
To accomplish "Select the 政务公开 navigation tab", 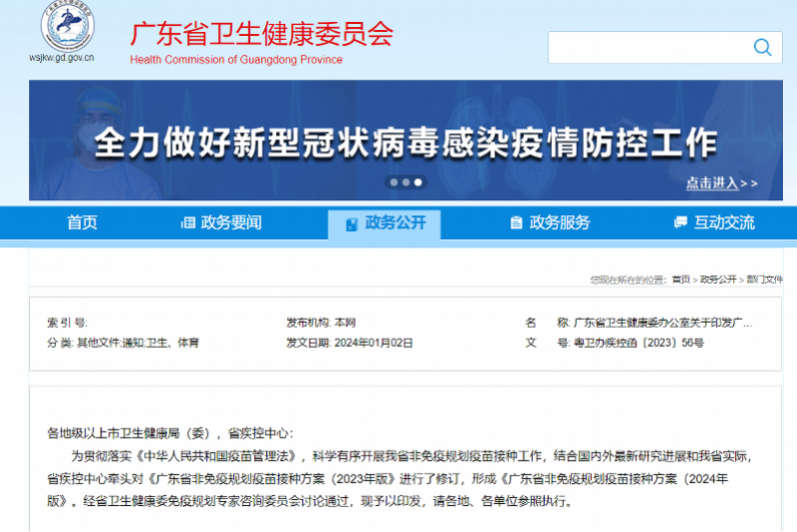I will (385, 224).
